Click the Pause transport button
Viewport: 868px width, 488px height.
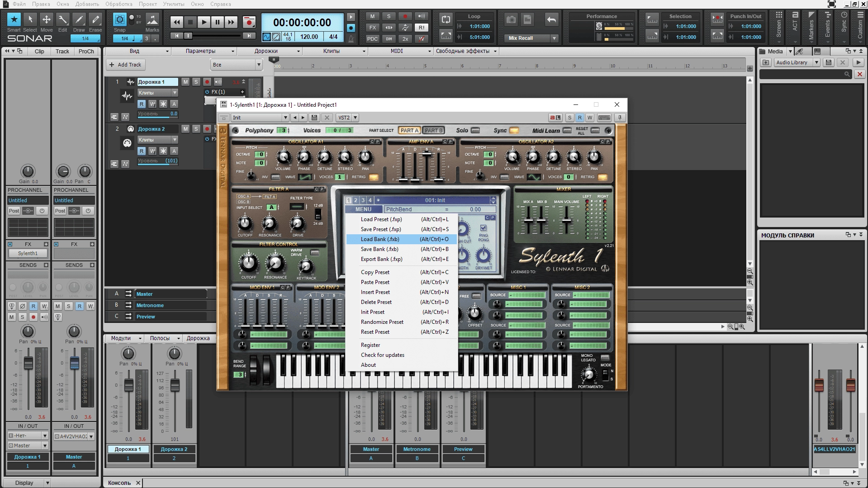point(218,22)
